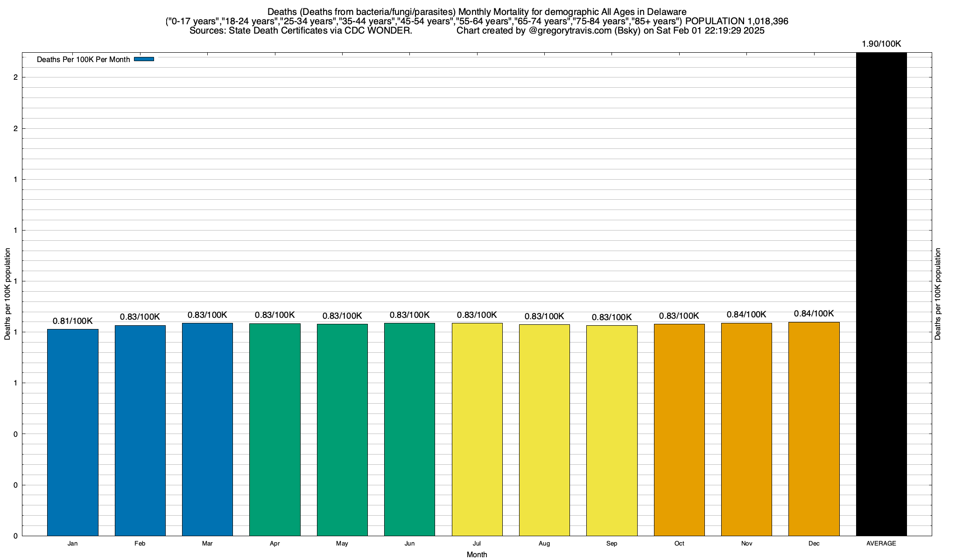Screen dimensions: 956x560
Task: Select the Jun green bar
Action: pos(409,429)
